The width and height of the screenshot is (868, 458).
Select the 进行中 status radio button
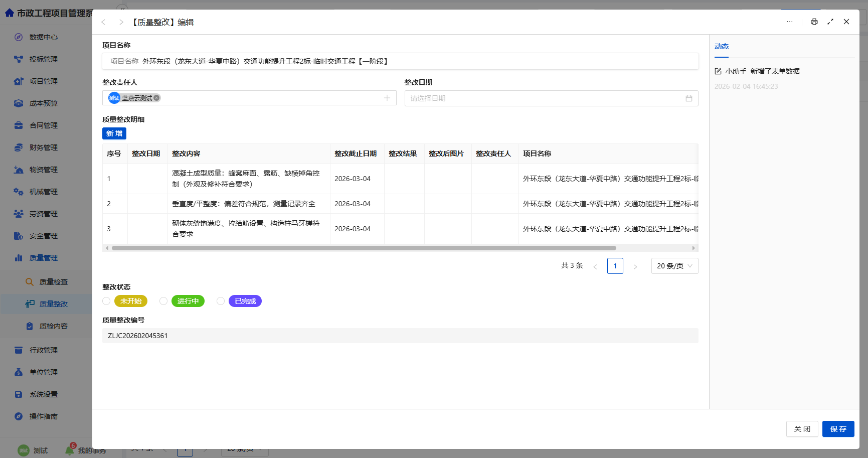(163, 301)
